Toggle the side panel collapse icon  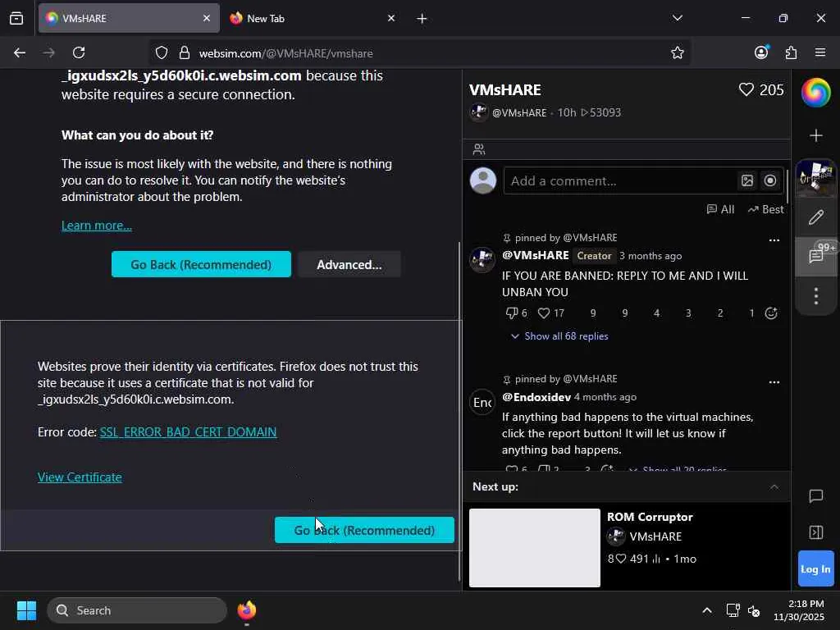point(816,532)
